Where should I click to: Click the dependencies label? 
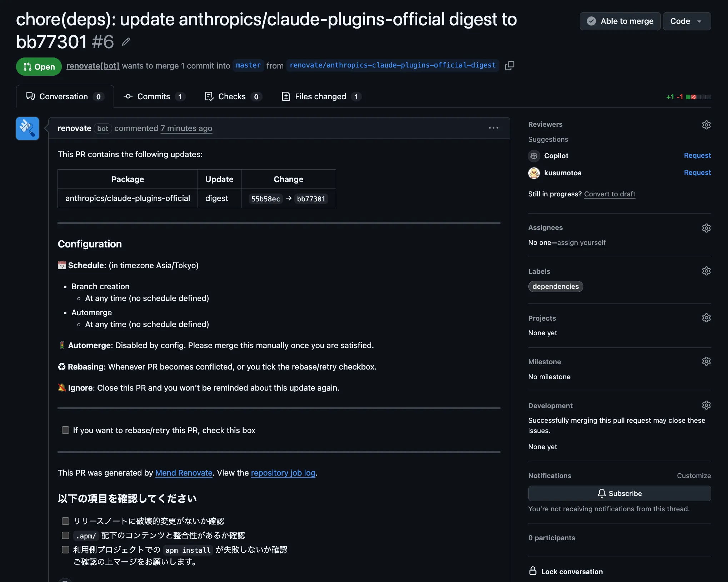point(555,286)
